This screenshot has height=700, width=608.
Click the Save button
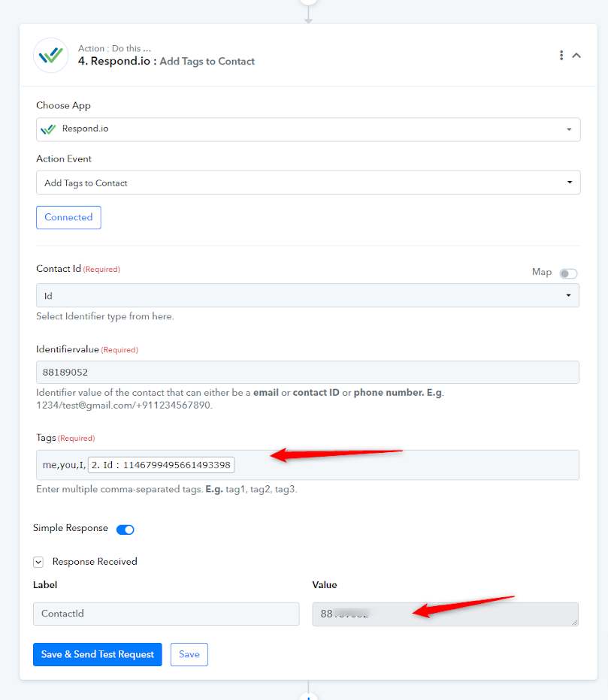(189, 654)
